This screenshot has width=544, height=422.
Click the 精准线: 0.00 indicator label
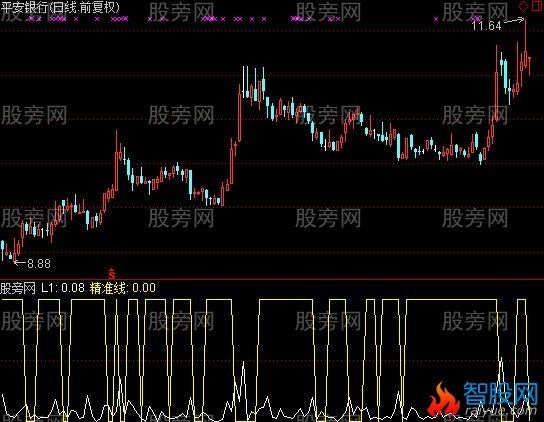pos(123,288)
